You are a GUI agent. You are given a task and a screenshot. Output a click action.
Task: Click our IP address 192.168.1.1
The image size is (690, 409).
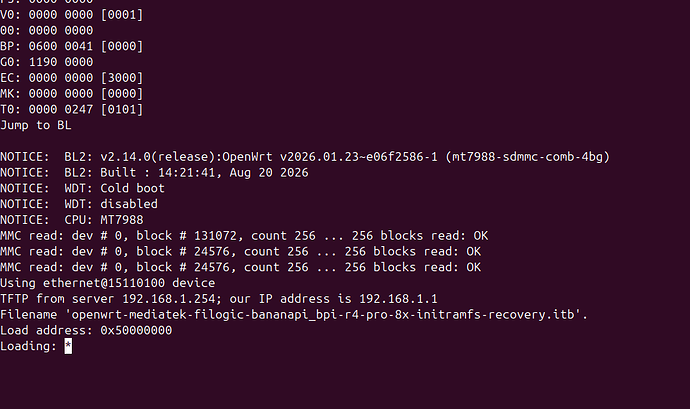click(398, 299)
